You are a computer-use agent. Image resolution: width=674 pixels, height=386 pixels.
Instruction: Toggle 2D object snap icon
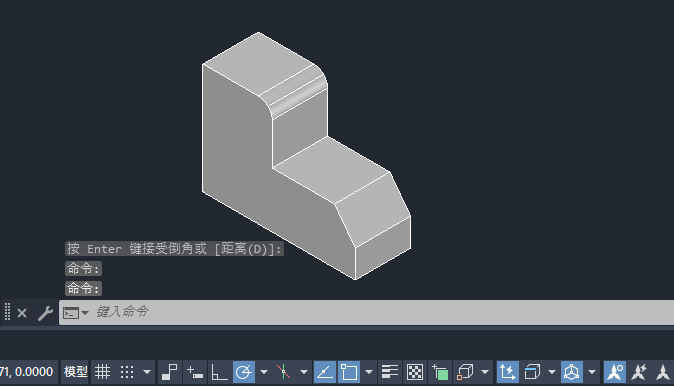point(349,372)
